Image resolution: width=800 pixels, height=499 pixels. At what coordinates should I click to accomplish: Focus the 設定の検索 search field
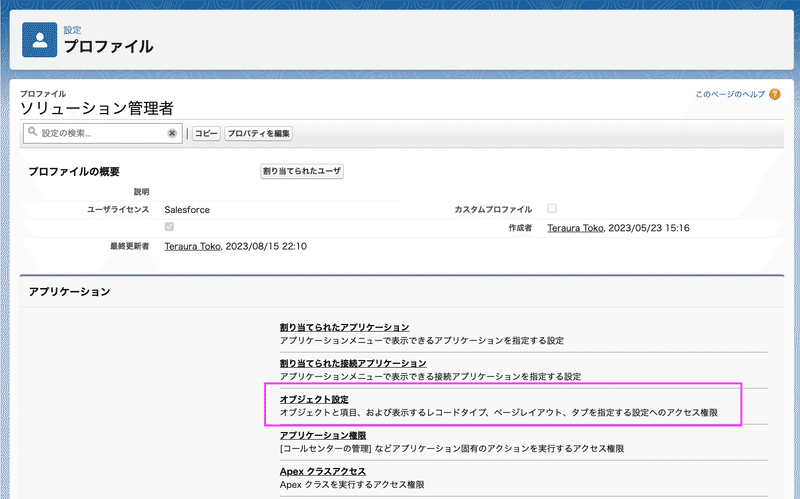point(103,133)
